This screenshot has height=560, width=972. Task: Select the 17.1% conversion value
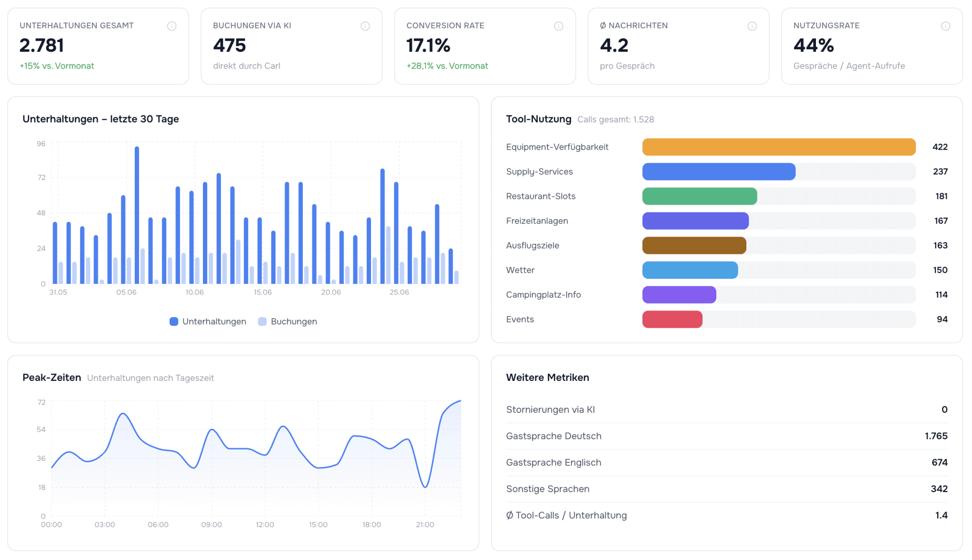(428, 45)
